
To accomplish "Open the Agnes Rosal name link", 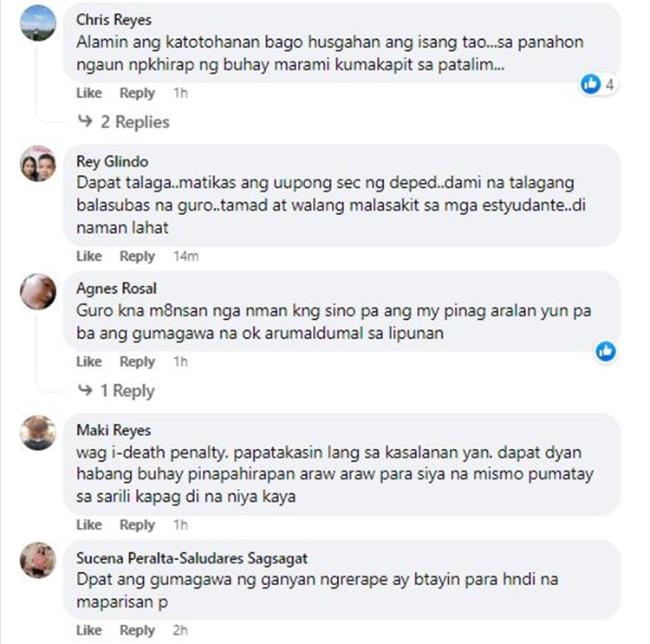I will [116, 289].
